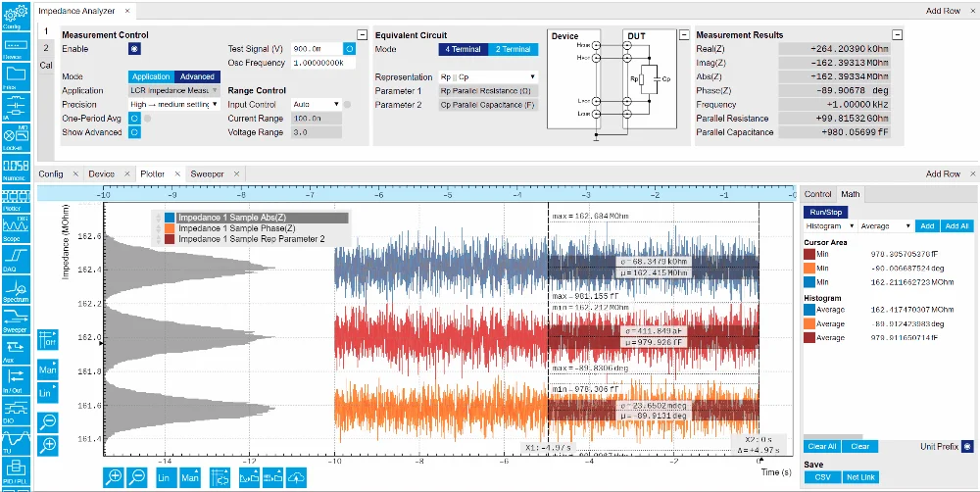Click the Net Link button
The image size is (980, 492).
(x=860, y=477)
